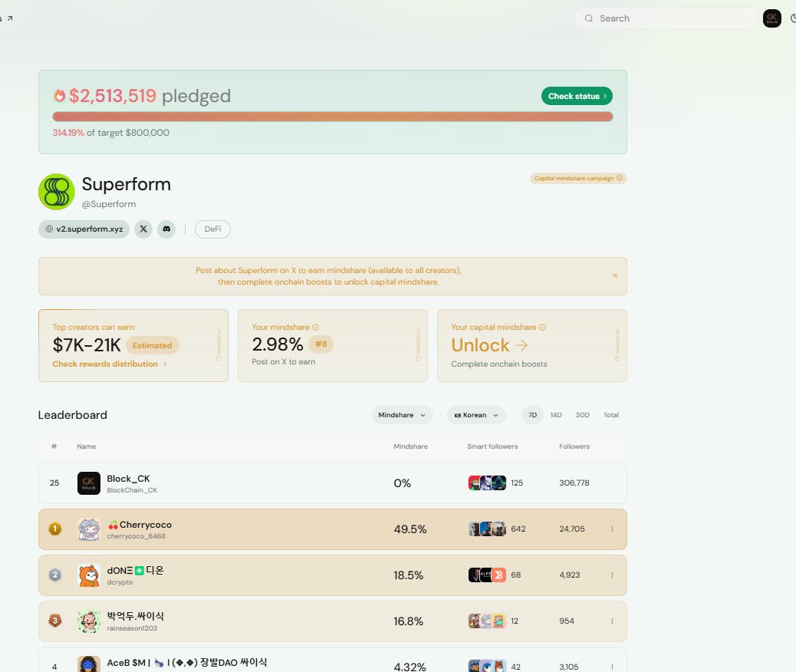Open the three-dot menu for dONE 디온 row
This screenshot has width=796, height=672.
[612, 575]
